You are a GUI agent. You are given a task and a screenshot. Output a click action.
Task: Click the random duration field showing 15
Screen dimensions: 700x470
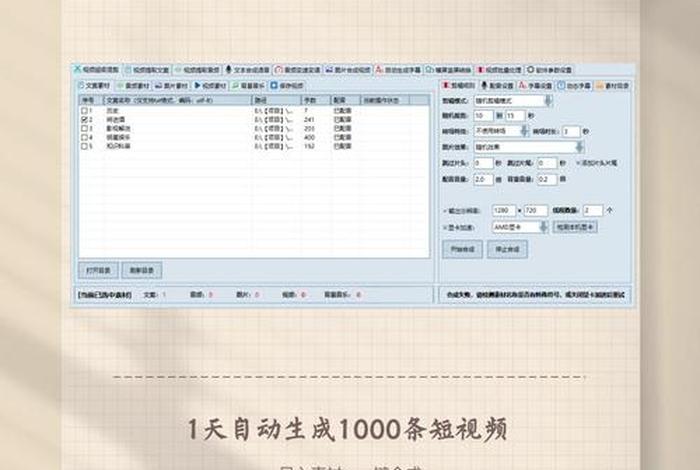click(515, 116)
